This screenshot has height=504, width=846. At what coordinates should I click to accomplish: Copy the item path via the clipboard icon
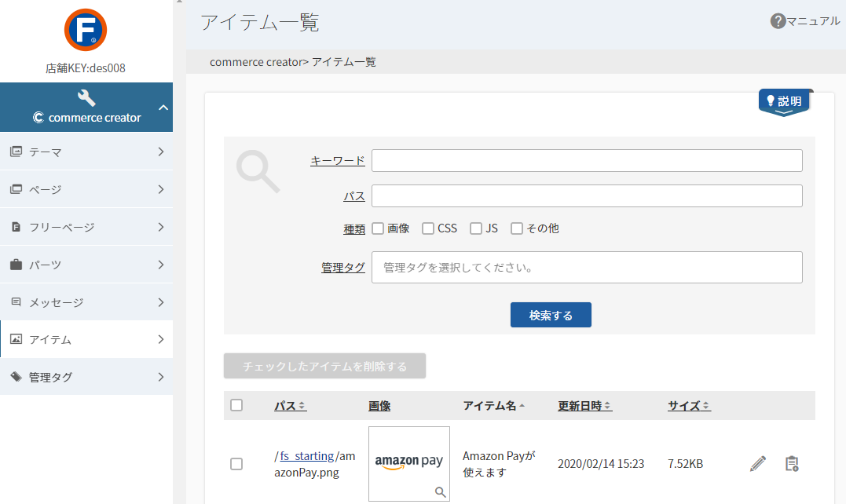pyautogui.click(x=792, y=463)
